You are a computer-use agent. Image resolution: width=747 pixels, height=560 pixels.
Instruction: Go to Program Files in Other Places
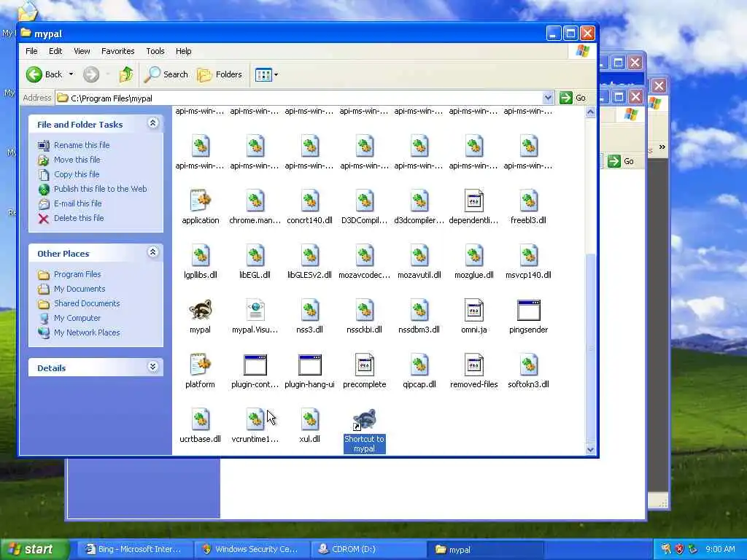(77, 274)
